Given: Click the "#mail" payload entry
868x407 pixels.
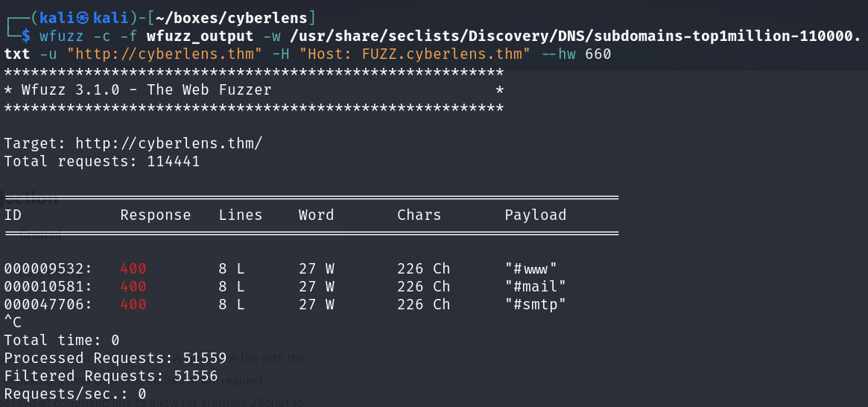Looking at the screenshot, I should pos(536,286).
